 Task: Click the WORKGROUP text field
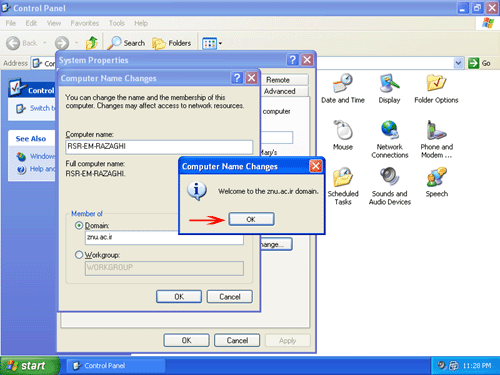[x=164, y=268]
